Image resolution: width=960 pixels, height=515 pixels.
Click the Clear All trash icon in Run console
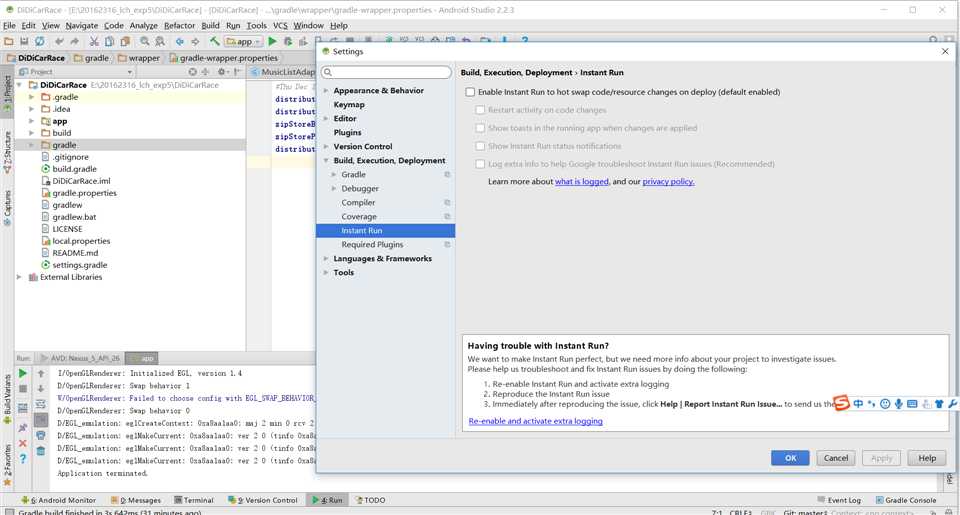[40, 451]
